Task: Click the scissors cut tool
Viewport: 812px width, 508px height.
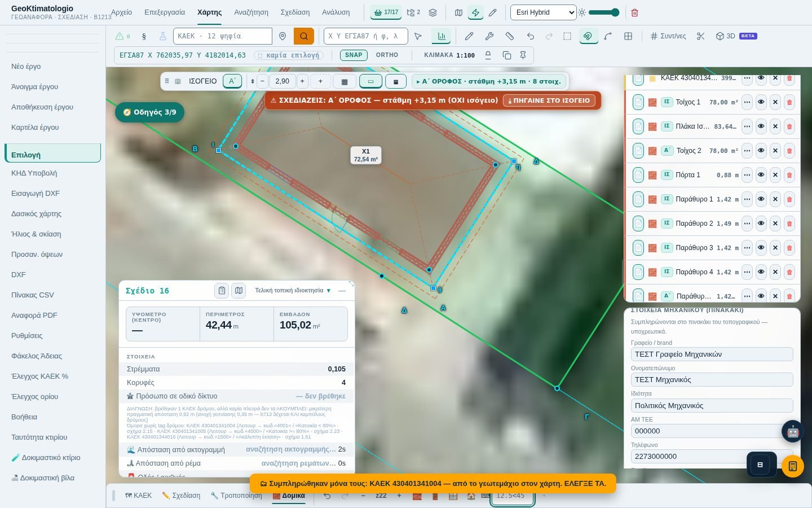Action: [x=700, y=36]
